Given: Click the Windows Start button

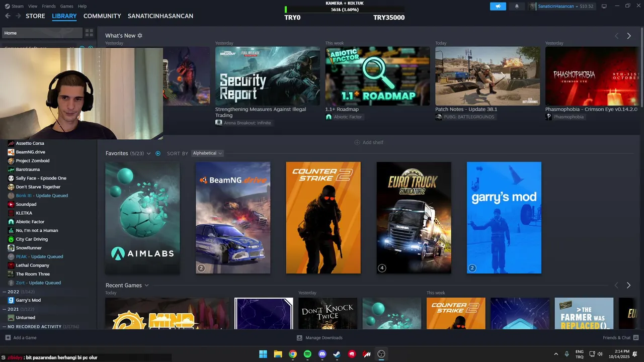Looking at the screenshot, I should click(263, 354).
